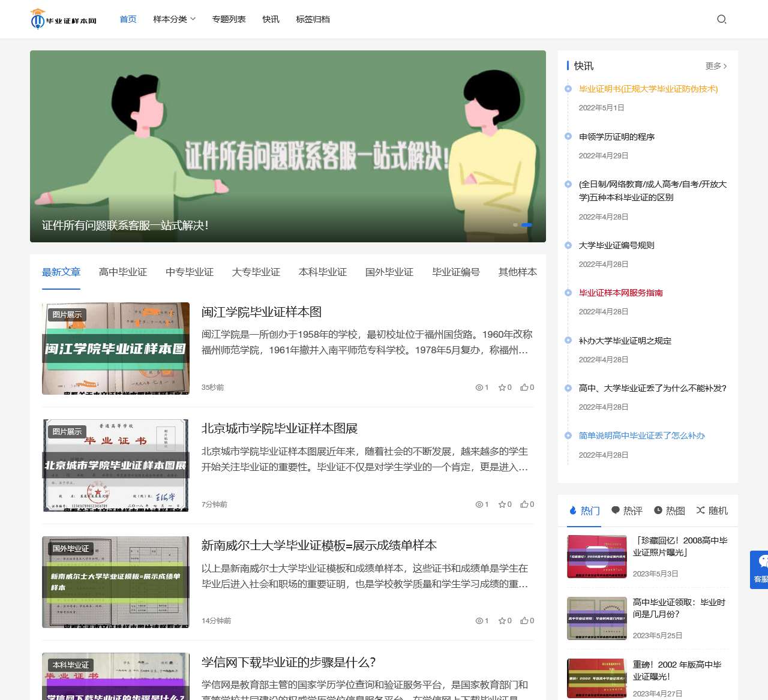Image resolution: width=768 pixels, height=700 pixels.
Task: Select the first carousel slide indicator dot
Action: tap(515, 225)
